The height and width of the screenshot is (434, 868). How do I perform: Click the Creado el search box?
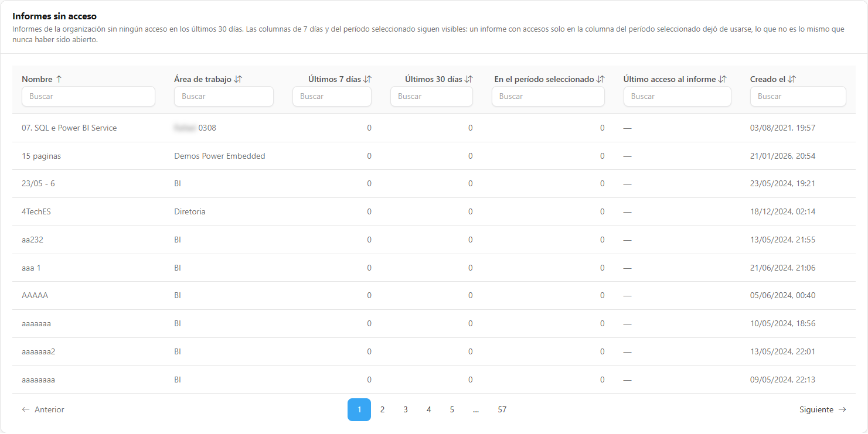pyautogui.click(x=798, y=97)
